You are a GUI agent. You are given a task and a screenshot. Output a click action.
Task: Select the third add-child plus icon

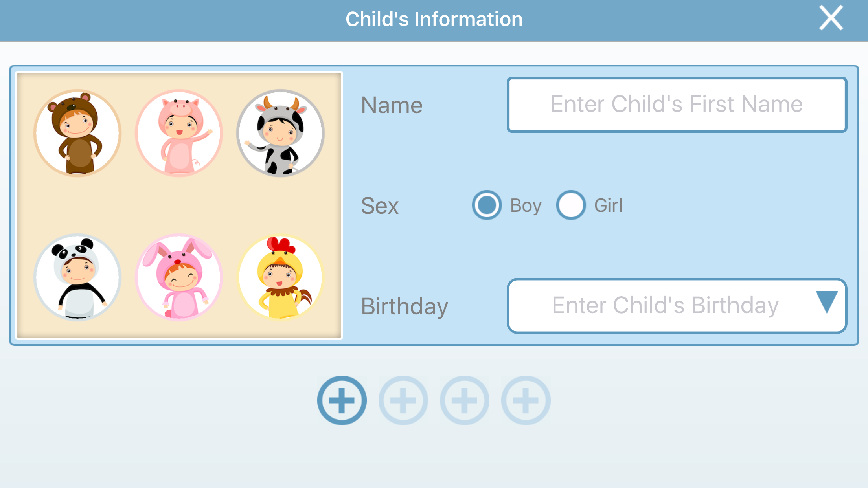point(465,400)
